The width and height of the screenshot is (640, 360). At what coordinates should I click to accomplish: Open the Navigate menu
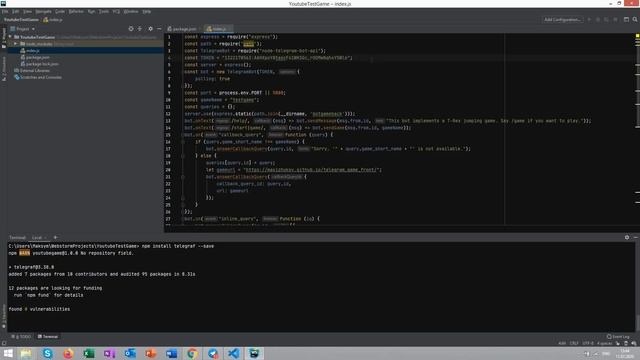point(43,11)
